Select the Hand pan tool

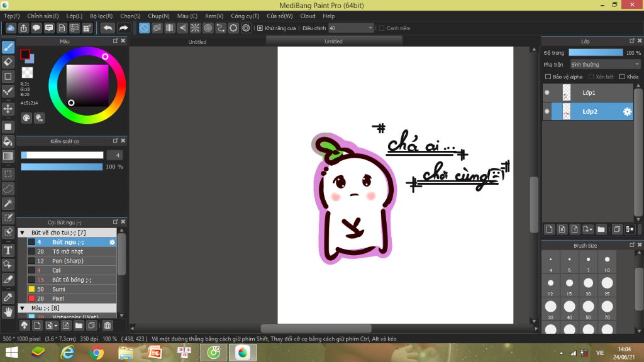tap(8, 312)
